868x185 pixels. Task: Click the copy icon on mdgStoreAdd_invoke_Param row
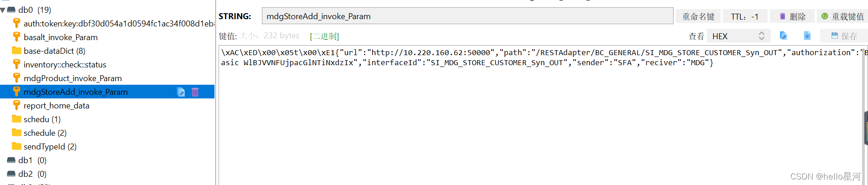[181, 92]
